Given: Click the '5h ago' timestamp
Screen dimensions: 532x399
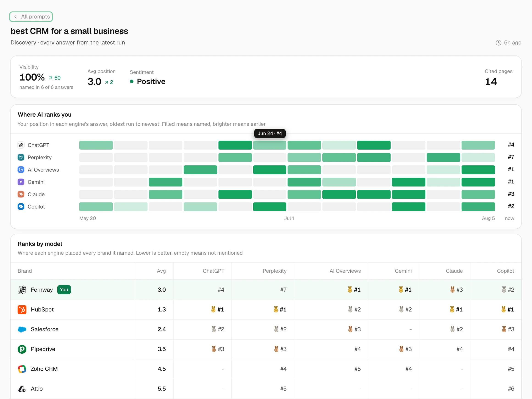Looking at the screenshot, I should pos(513,43).
